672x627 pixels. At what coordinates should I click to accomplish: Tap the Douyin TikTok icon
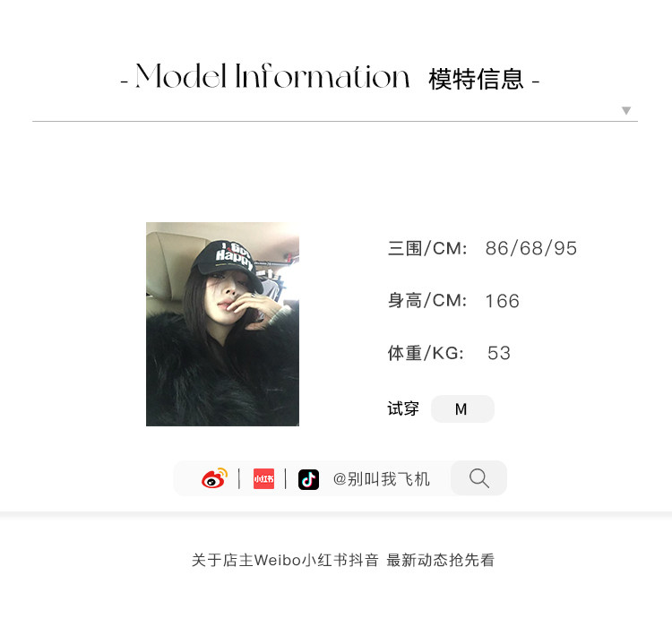[308, 479]
